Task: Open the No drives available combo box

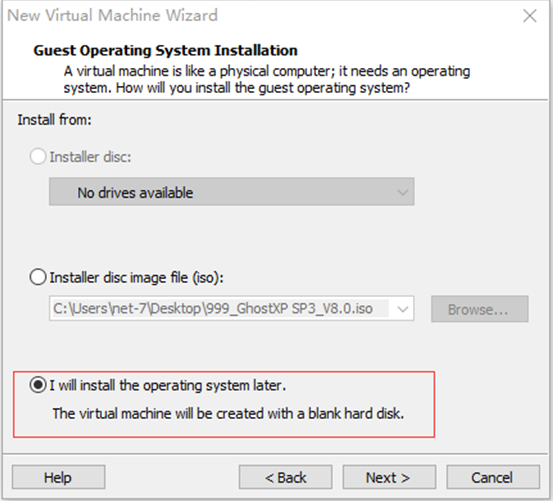Action: [x=231, y=192]
